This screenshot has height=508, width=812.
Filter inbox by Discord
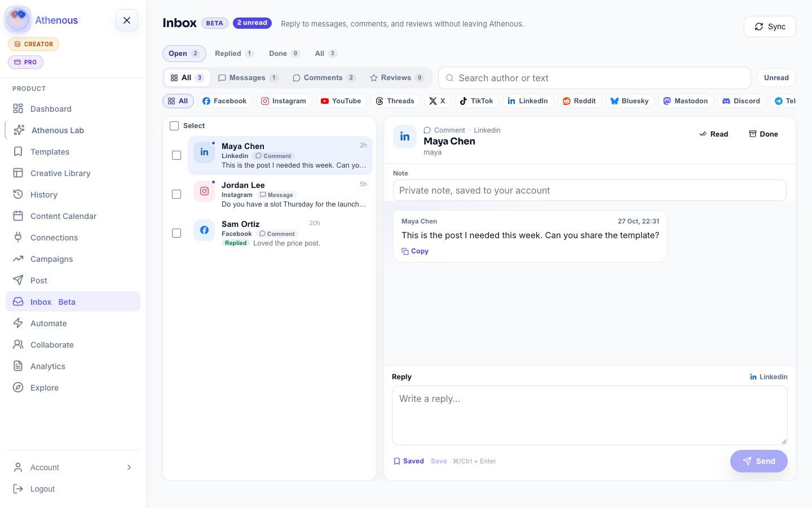742,101
